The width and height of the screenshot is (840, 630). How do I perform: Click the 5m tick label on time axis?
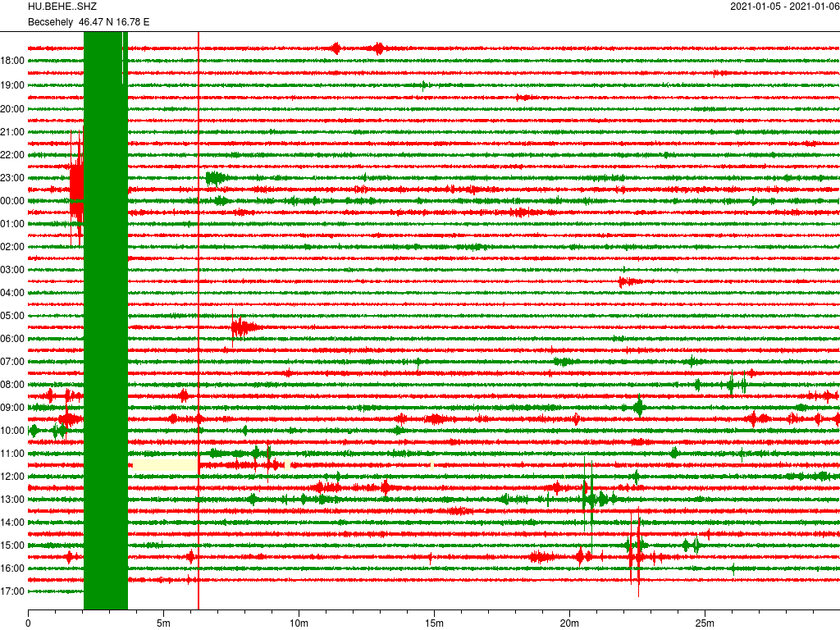click(163, 624)
